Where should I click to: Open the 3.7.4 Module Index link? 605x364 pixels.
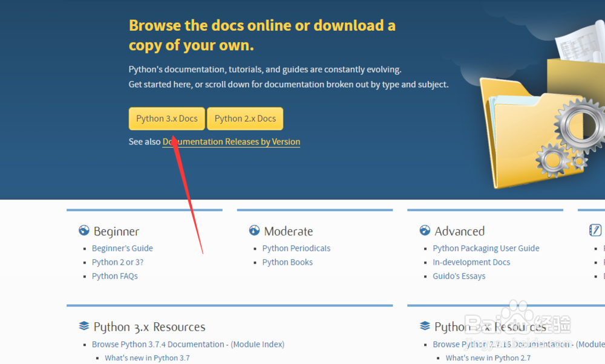257,344
